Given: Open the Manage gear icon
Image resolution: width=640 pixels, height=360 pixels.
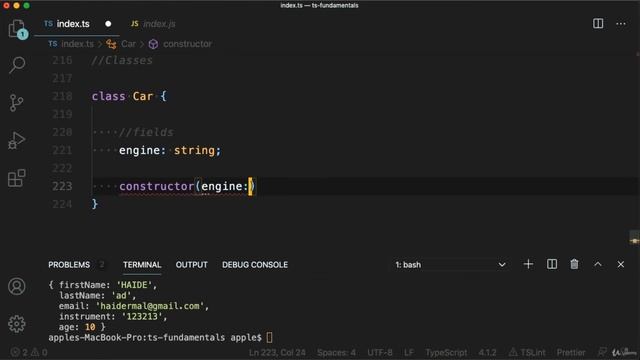Looking at the screenshot, I should click(17, 324).
